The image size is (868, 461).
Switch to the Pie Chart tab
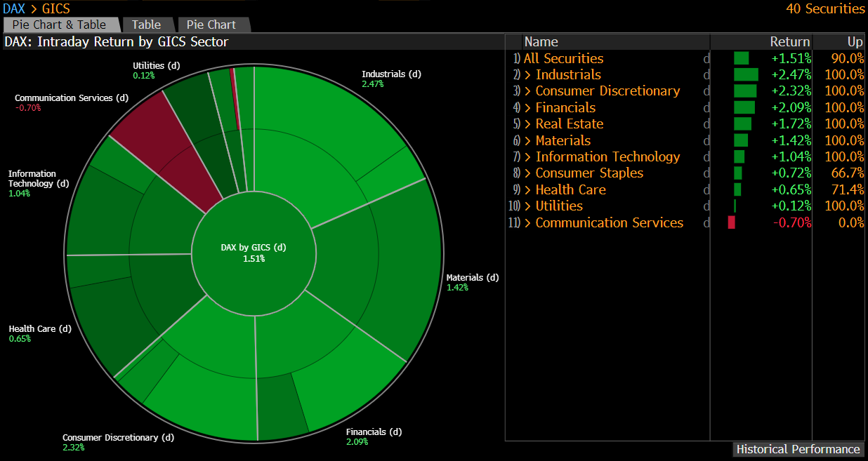(x=211, y=25)
